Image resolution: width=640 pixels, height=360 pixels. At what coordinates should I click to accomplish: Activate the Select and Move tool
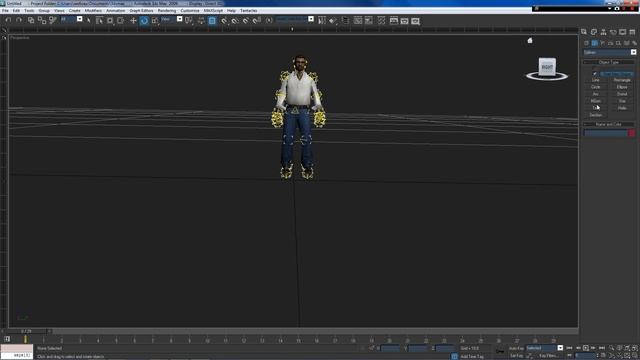133,20
